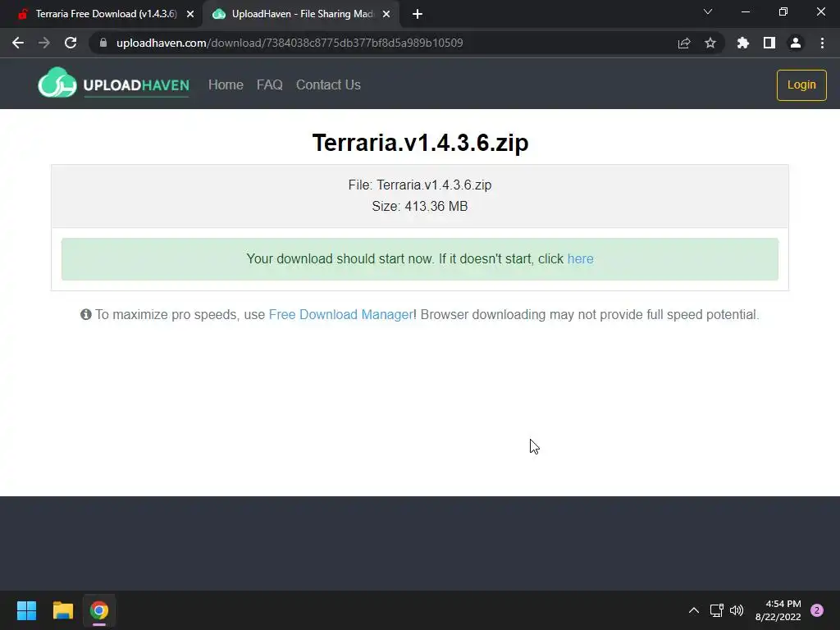This screenshot has width=840, height=630.
Task: Click the forward navigation arrow
Action: pos(44,43)
